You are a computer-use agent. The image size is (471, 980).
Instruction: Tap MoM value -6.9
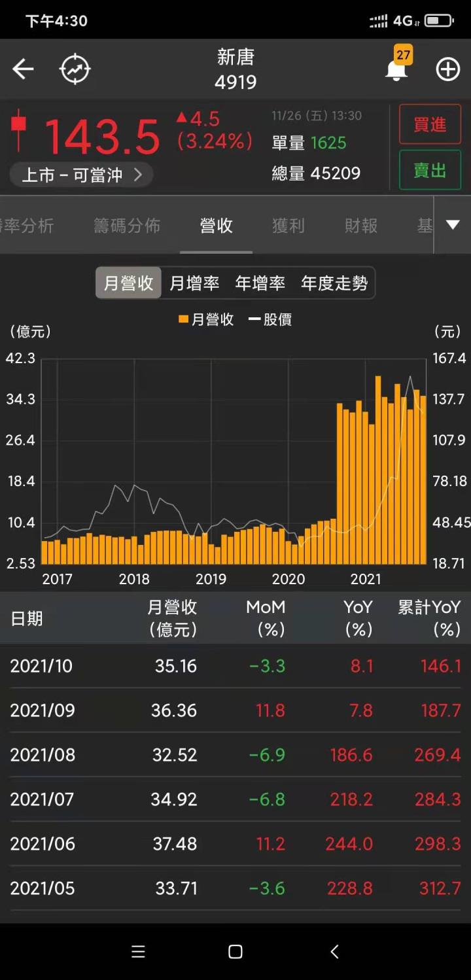point(267,755)
